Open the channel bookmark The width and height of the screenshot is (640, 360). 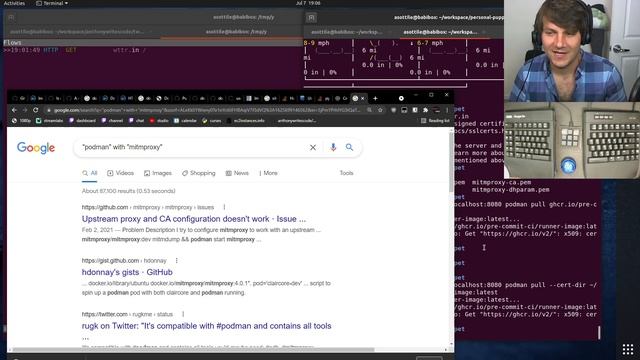[112, 121]
